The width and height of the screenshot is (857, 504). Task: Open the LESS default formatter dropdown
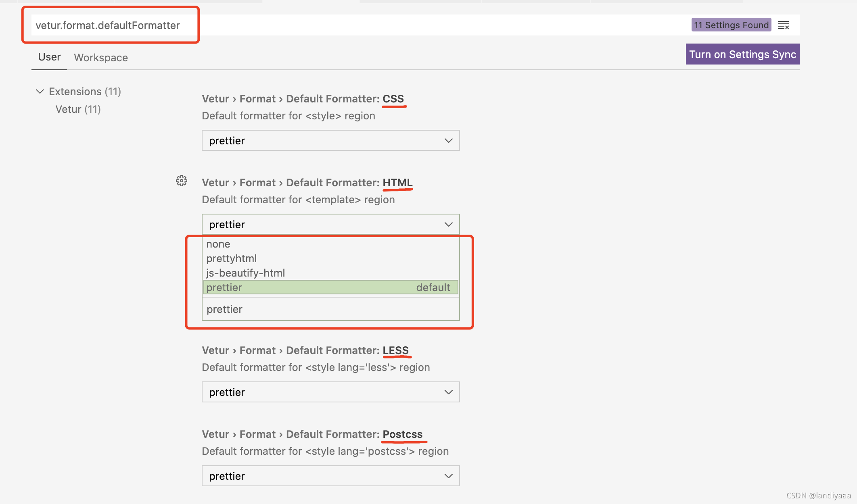click(330, 392)
